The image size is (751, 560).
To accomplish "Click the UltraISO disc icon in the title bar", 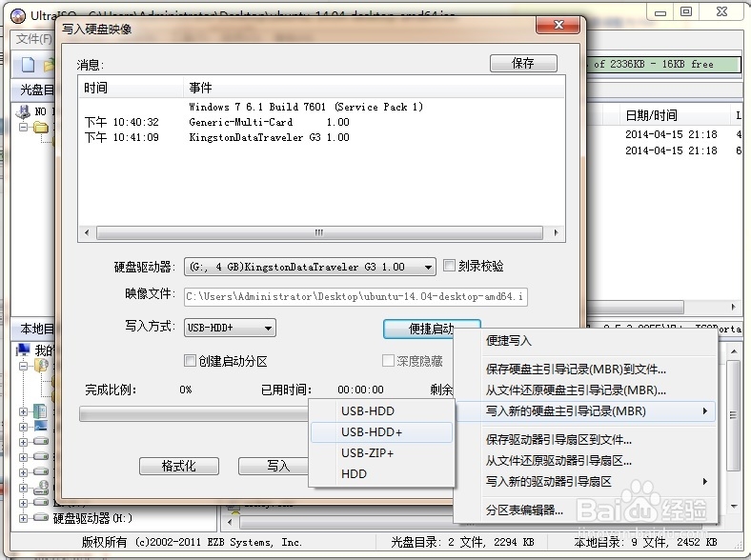I will 18,16.
